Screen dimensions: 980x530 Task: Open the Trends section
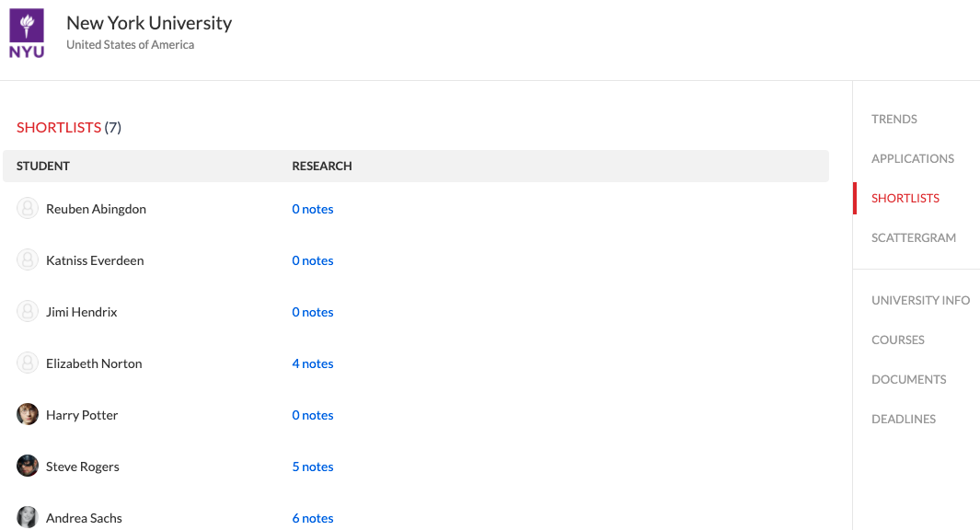click(894, 119)
